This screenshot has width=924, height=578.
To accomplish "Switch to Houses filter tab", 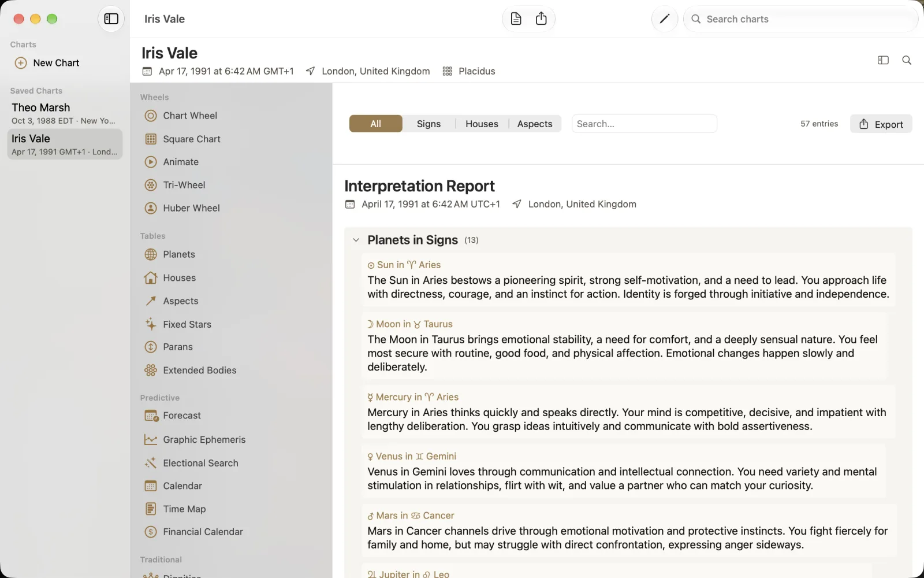I will (x=482, y=124).
